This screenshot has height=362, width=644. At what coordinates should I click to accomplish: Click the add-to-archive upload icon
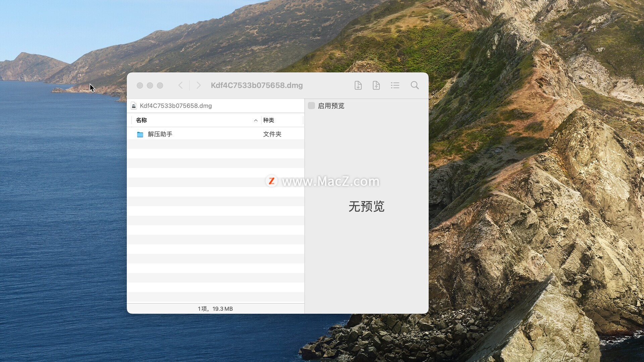pos(376,85)
